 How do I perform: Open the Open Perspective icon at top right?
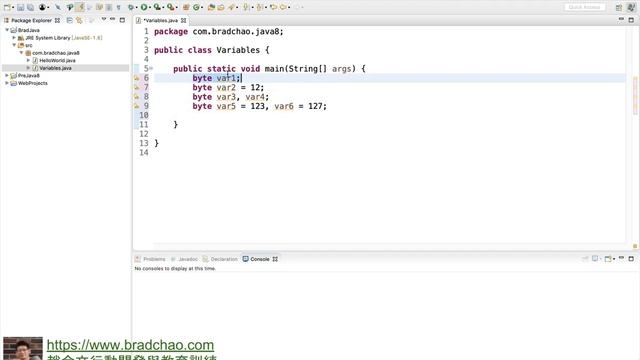(x=619, y=7)
